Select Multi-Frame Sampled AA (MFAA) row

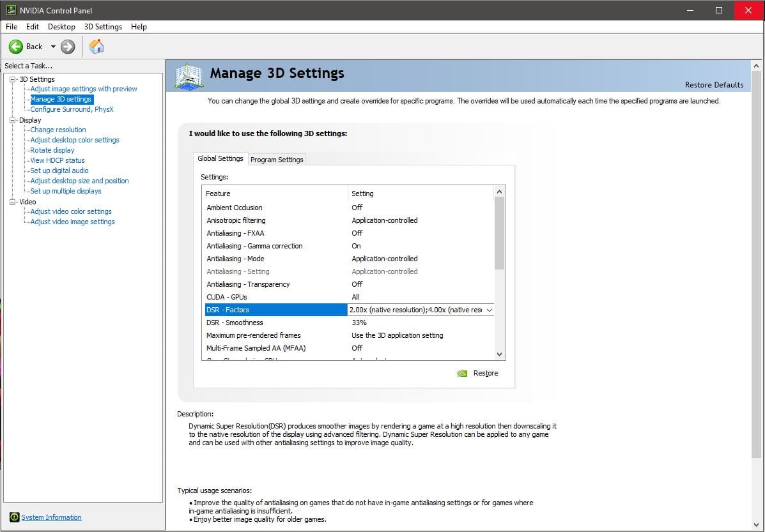pyautogui.click(x=349, y=348)
